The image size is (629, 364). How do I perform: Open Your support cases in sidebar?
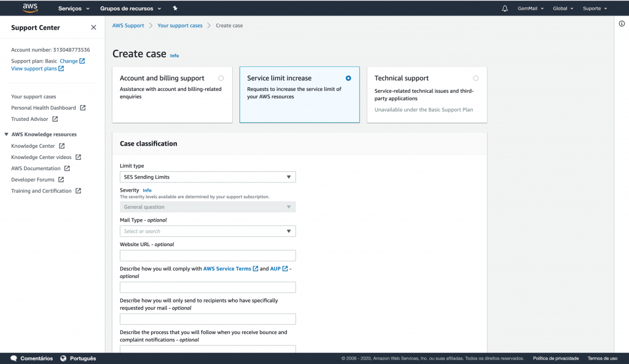tap(34, 96)
